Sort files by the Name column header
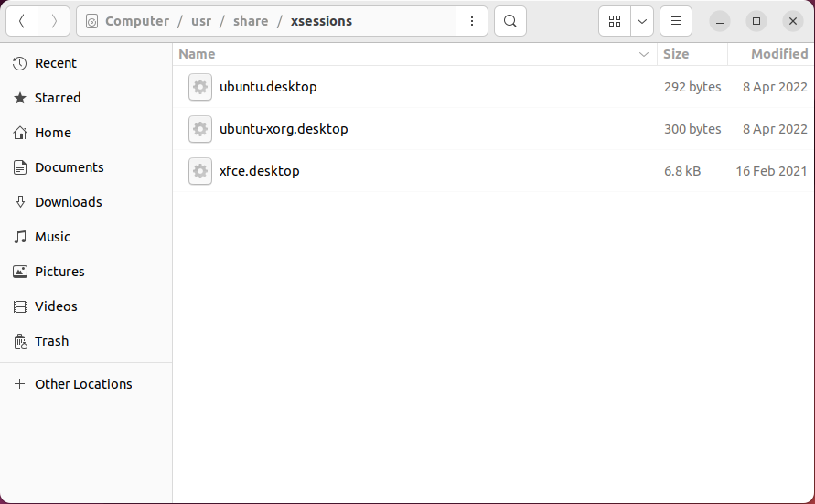Screen dimensions: 815x504 coord(414,54)
